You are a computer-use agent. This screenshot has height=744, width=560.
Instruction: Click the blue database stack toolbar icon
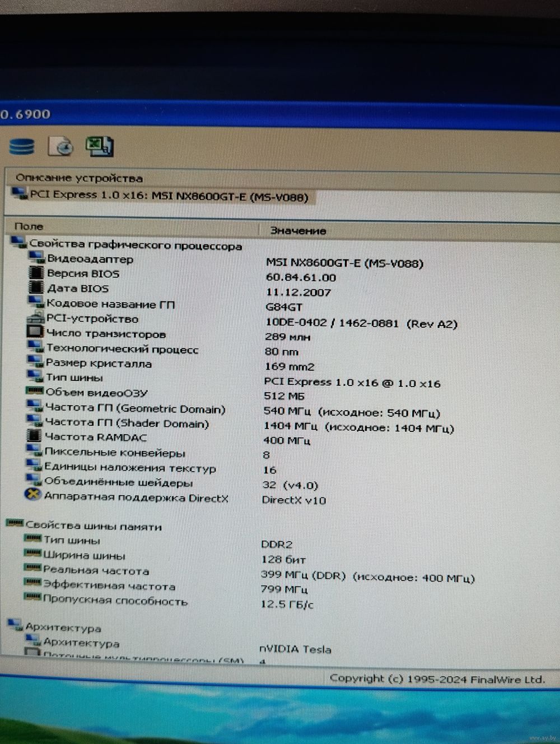click(22, 147)
